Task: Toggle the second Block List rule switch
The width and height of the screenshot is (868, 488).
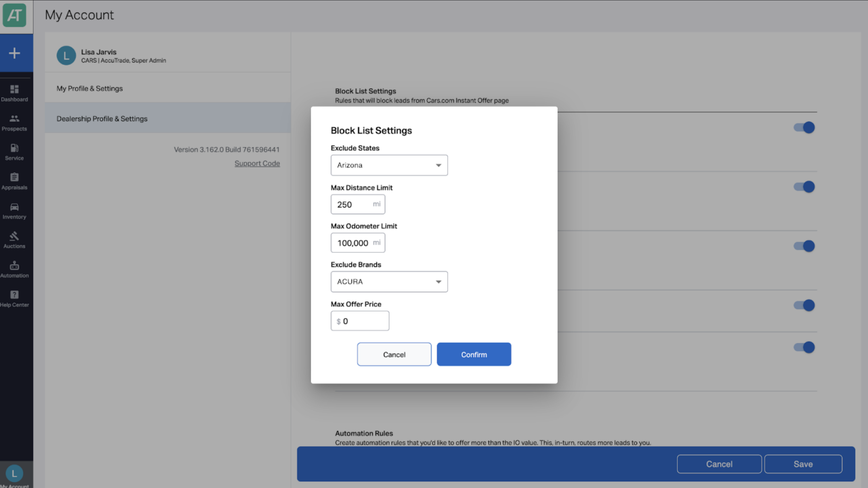Action: coord(804,187)
